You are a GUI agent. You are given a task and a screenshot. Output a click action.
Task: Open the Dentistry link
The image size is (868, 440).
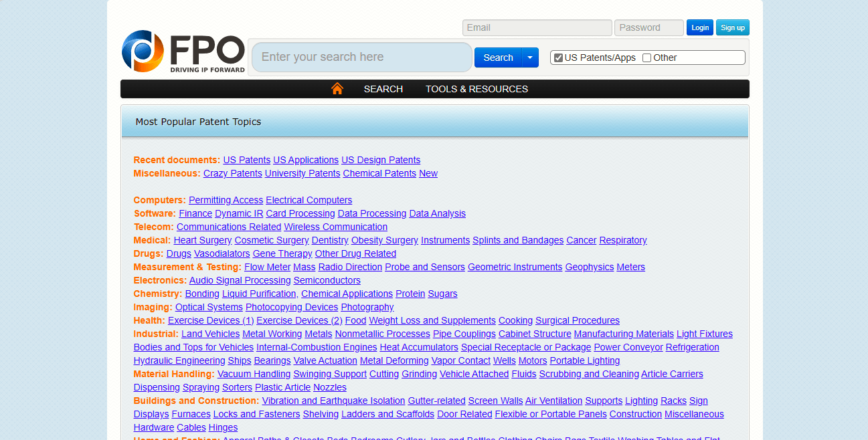point(330,240)
